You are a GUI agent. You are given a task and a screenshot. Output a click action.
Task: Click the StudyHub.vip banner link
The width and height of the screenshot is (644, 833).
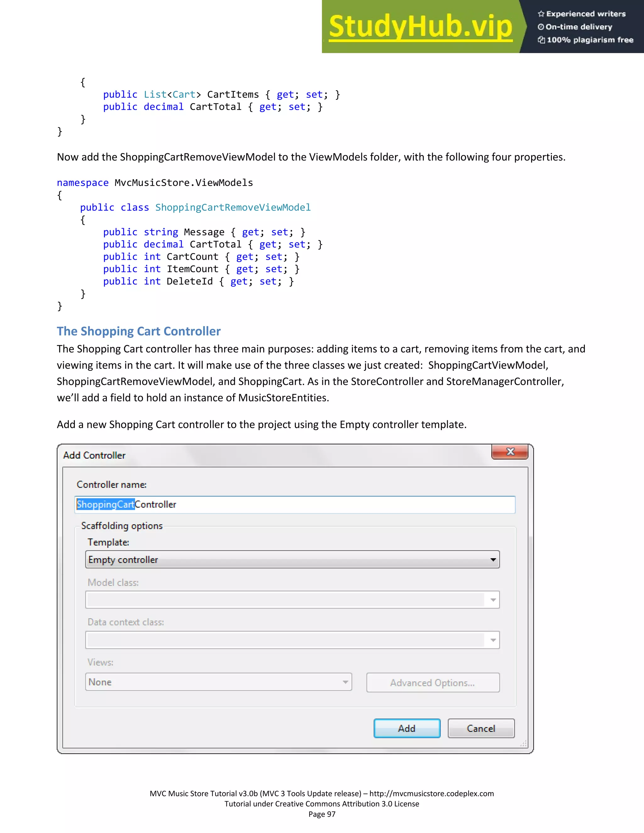pos(420,26)
